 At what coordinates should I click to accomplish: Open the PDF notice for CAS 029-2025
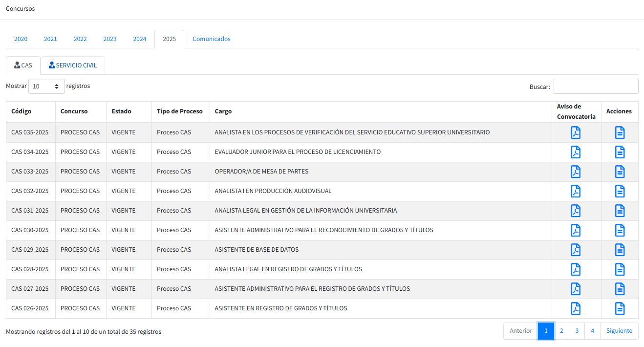[576, 250]
